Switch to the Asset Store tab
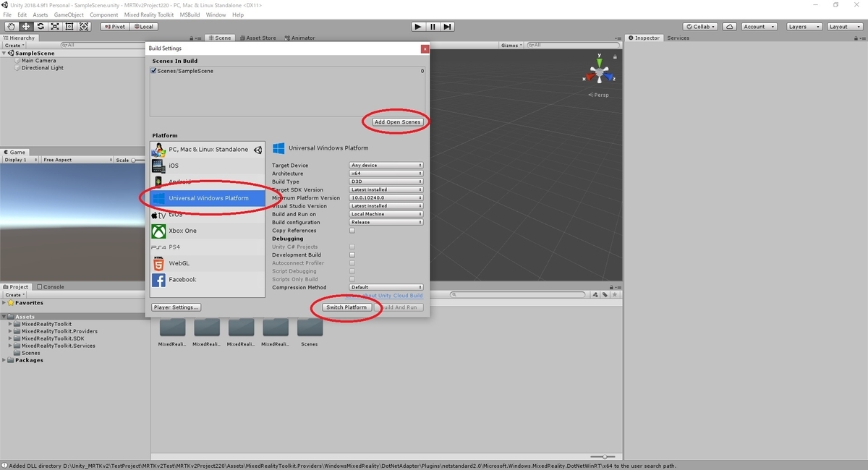 (258, 38)
